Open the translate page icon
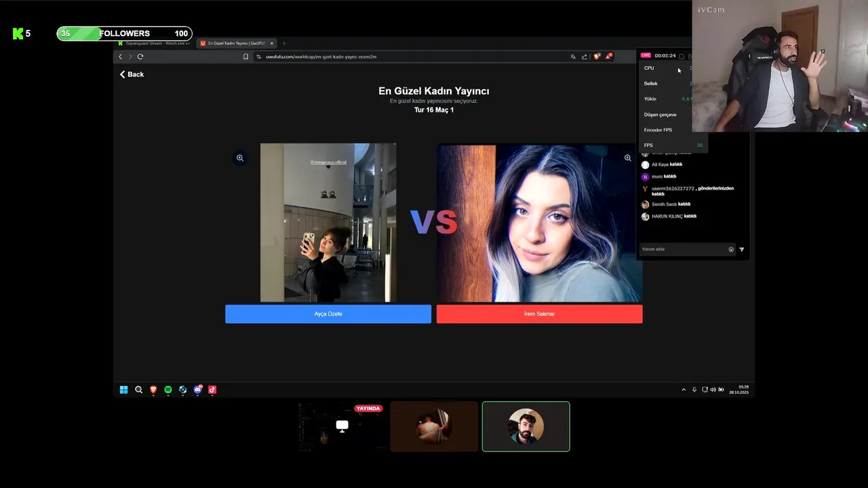The image size is (868, 488). pos(573,57)
